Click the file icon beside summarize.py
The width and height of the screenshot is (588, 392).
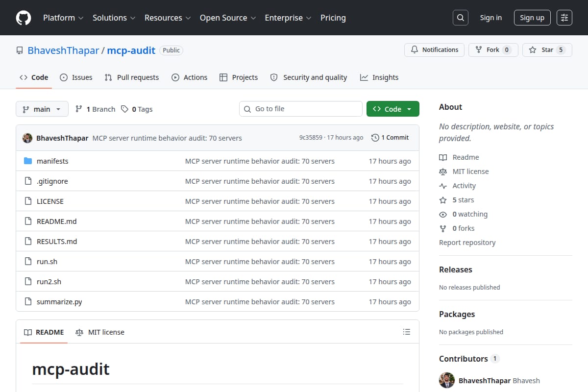28,302
